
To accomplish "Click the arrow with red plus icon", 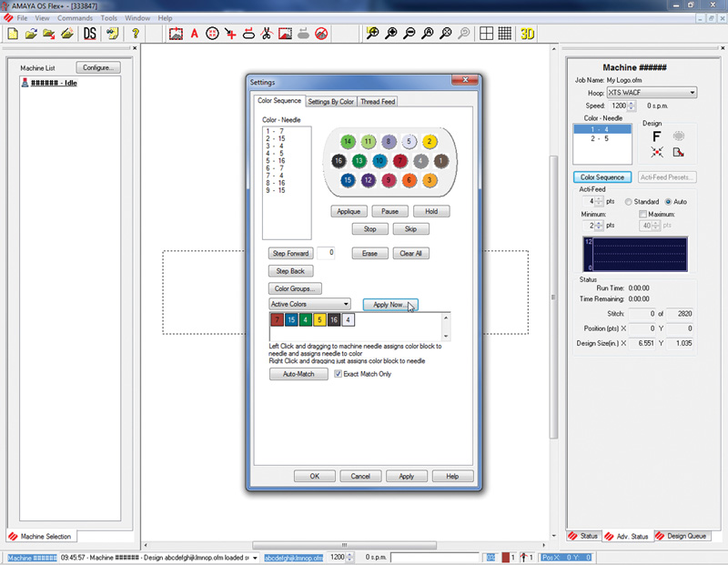I will [230, 34].
